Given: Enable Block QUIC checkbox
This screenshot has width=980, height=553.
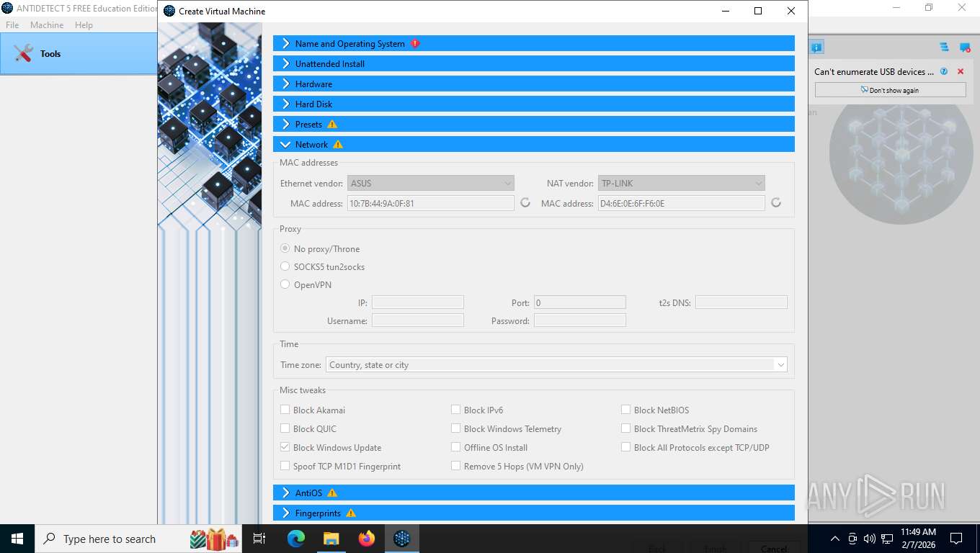Looking at the screenshot, I should (285, 428).
